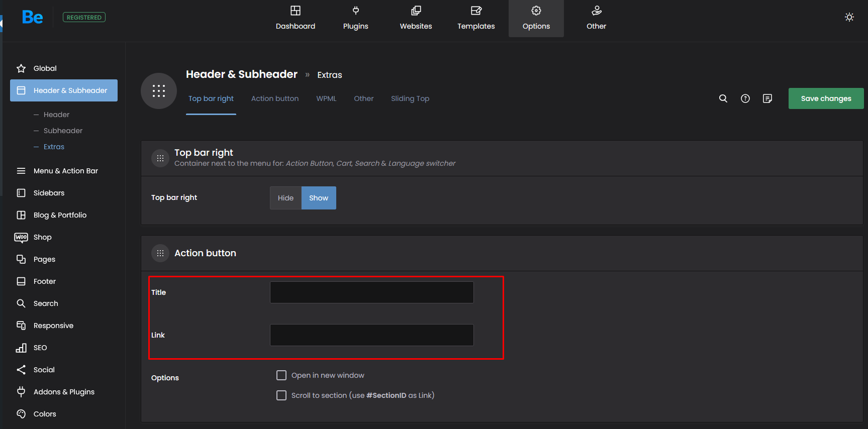
Task: Click the Be logo
Action: [x=33, y=17]
